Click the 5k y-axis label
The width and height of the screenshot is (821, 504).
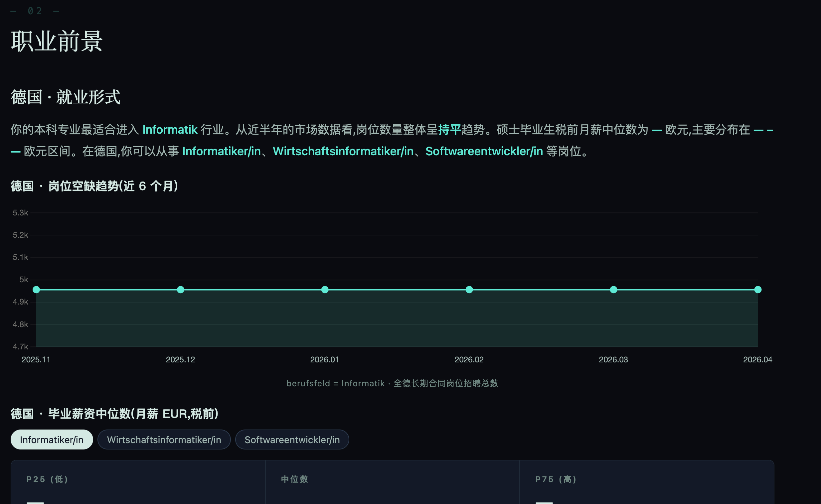(x=24, y=280)
